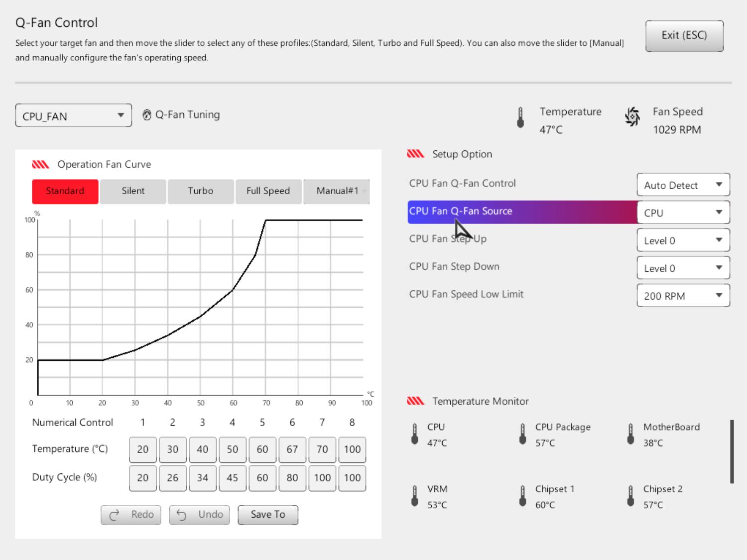
Task: Choose the Full Speed profile
Action: pyautogui.click(x=268, y=191)
